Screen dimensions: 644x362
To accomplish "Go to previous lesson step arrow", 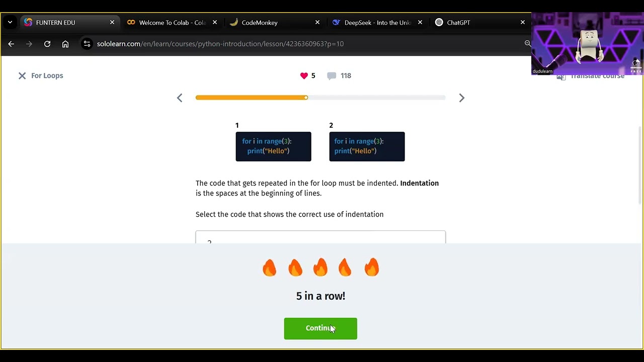I will [x=180, y=98].
